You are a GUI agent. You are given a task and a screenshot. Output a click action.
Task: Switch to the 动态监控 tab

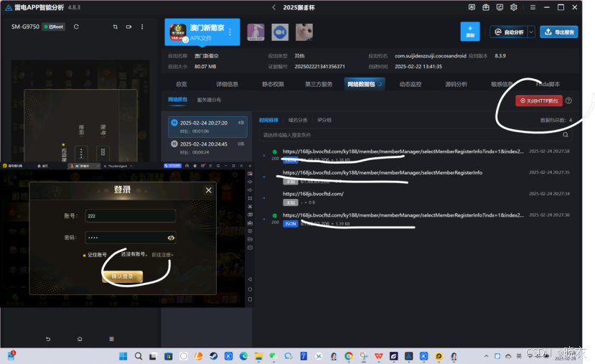[411, 84]
